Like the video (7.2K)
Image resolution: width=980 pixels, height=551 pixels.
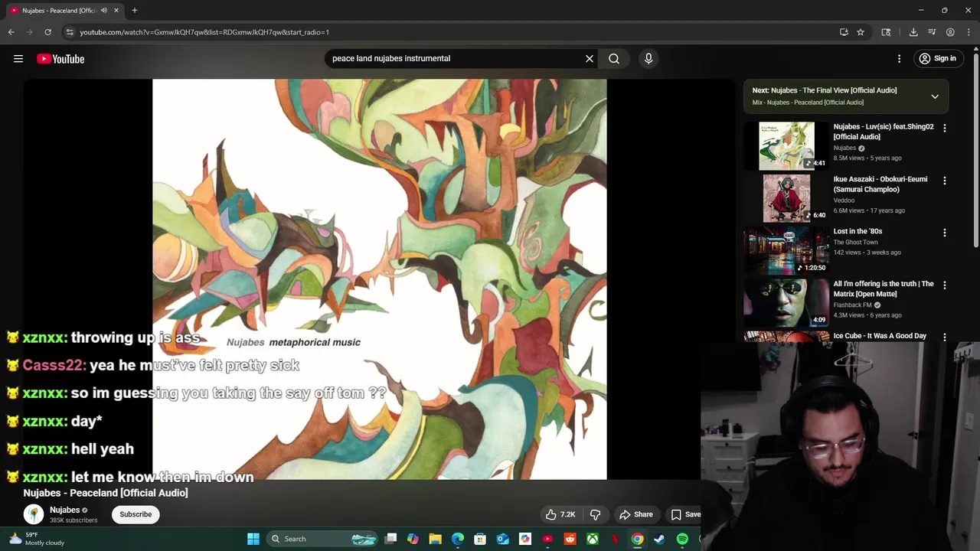[560, 514]
